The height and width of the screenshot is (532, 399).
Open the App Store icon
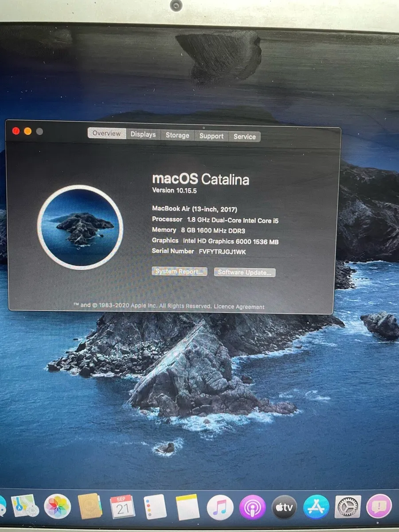pos(316,507)
